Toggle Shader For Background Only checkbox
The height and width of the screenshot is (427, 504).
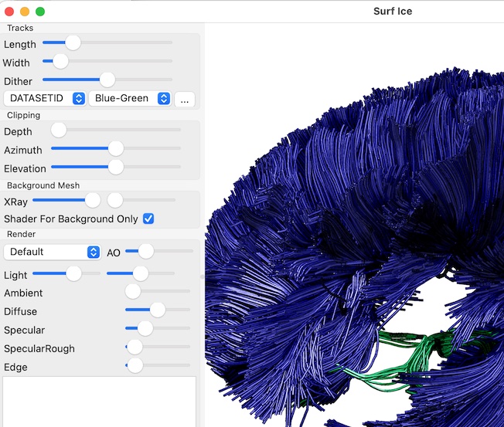point(148,219)
